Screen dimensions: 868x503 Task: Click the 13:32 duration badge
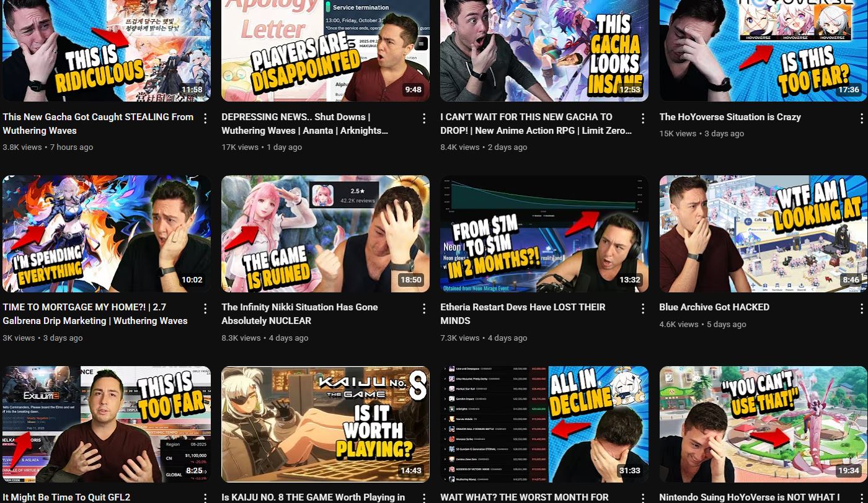tap(629, 280)
